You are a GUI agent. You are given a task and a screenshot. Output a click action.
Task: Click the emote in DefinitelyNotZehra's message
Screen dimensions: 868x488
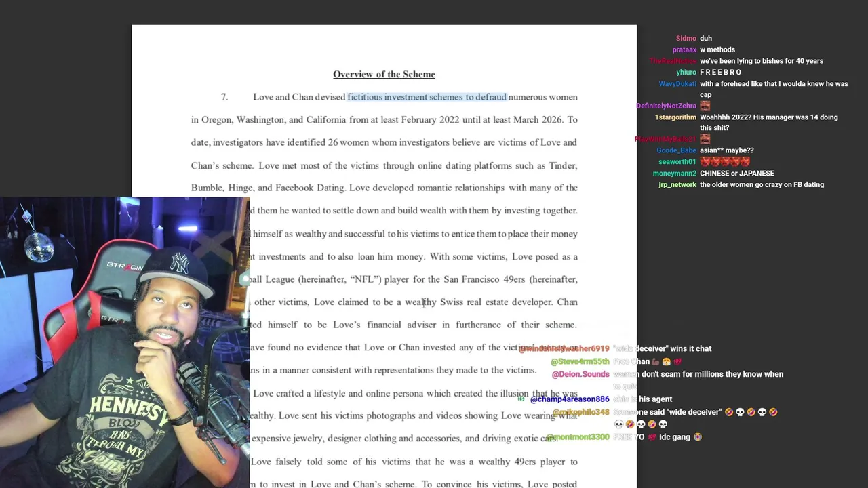[x=705, y=106]
